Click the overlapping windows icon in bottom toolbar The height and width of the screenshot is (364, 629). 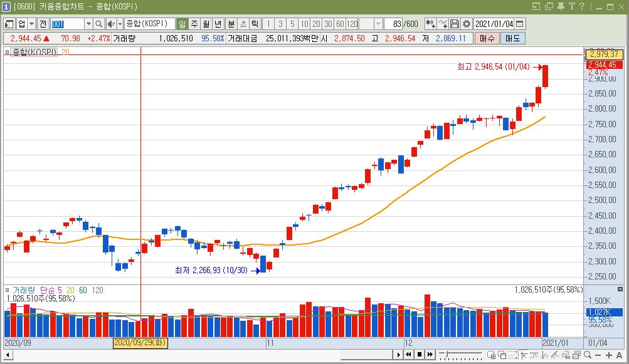[502, 355]
